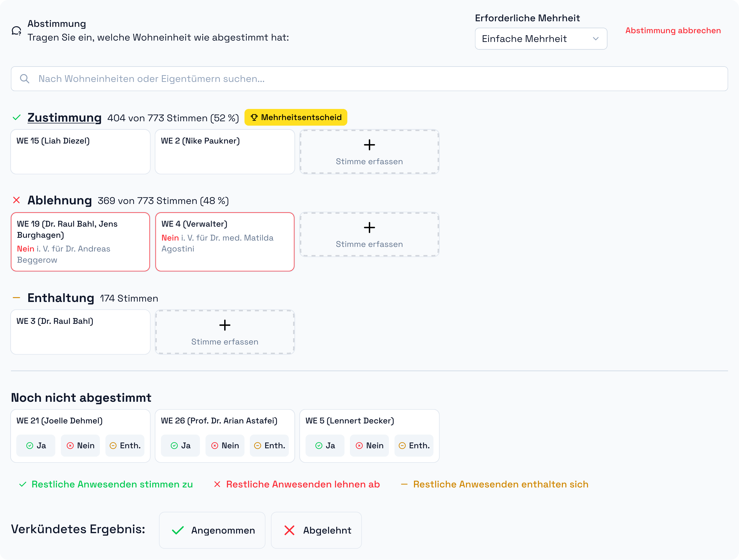Click the plus icon to add an Enthaltung vote
The image size is (739, 560).
pyautogui.click(x=225, y=325)
